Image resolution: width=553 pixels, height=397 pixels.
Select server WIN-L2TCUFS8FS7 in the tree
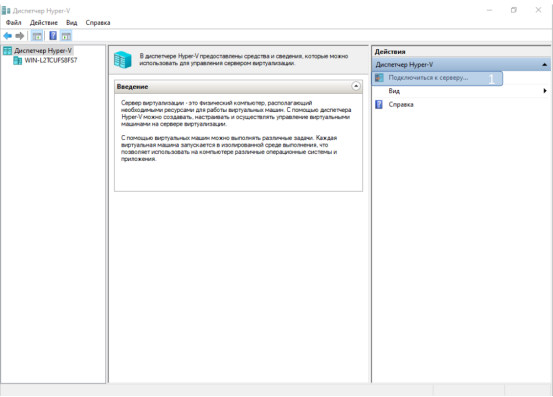coord(50,61)
